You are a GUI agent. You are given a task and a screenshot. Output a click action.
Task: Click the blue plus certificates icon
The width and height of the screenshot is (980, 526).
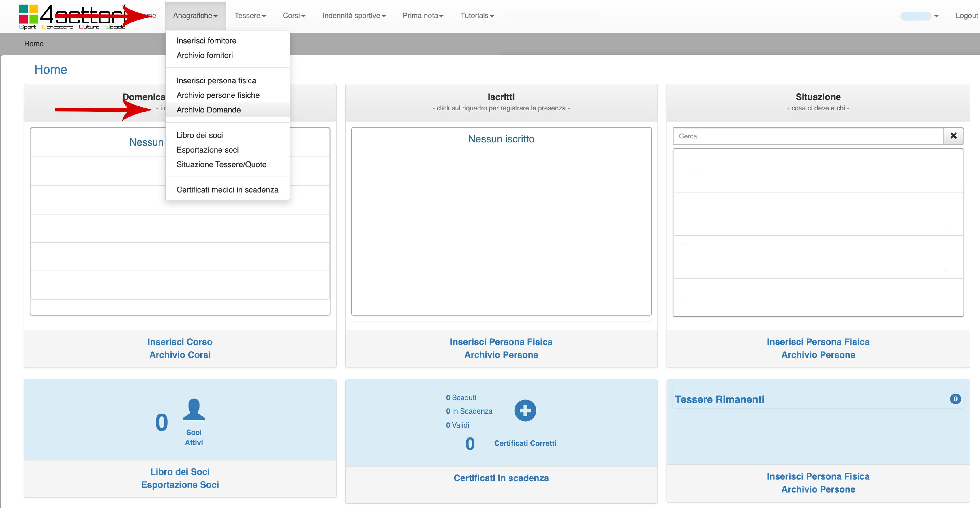pyautogui.click(x=525, y=410)
